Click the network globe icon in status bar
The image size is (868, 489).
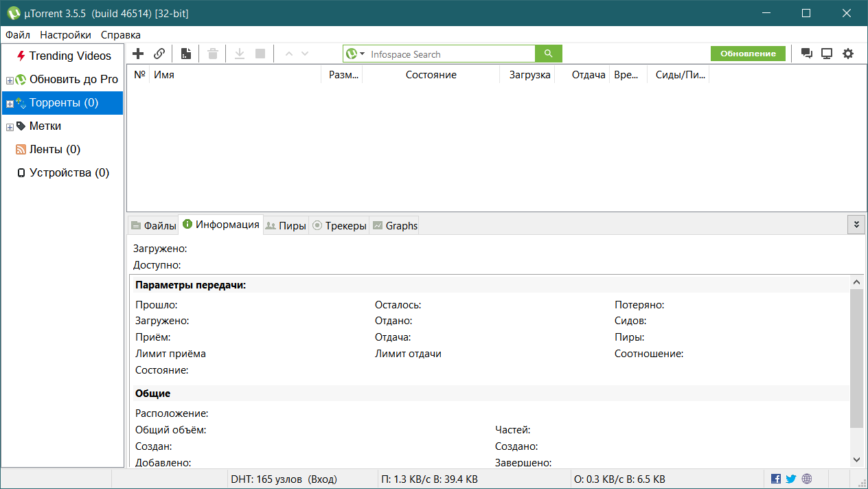(x=807, y=479)
